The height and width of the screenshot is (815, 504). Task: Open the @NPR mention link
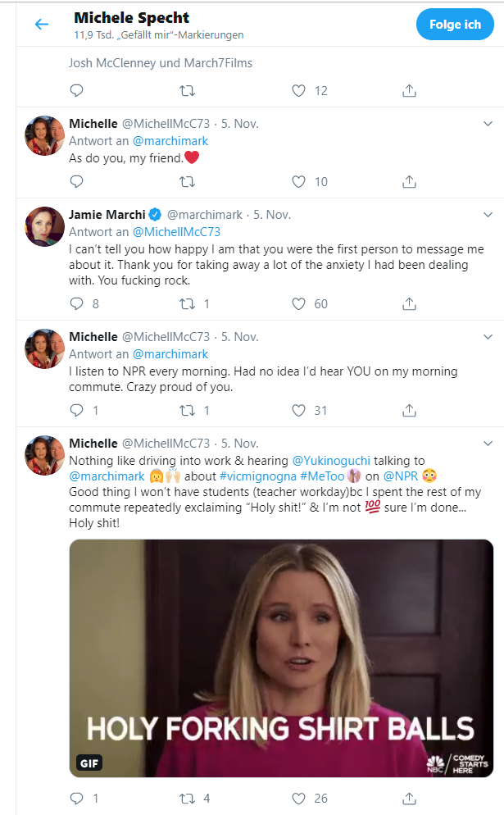(401, 476)
